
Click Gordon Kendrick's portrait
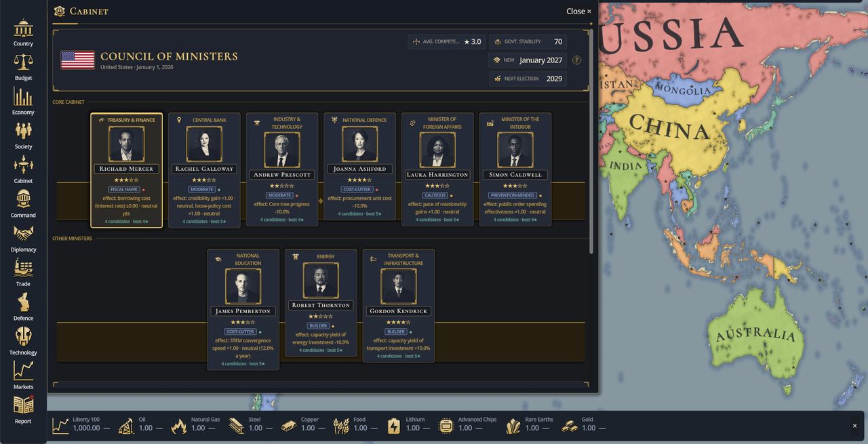399,287
